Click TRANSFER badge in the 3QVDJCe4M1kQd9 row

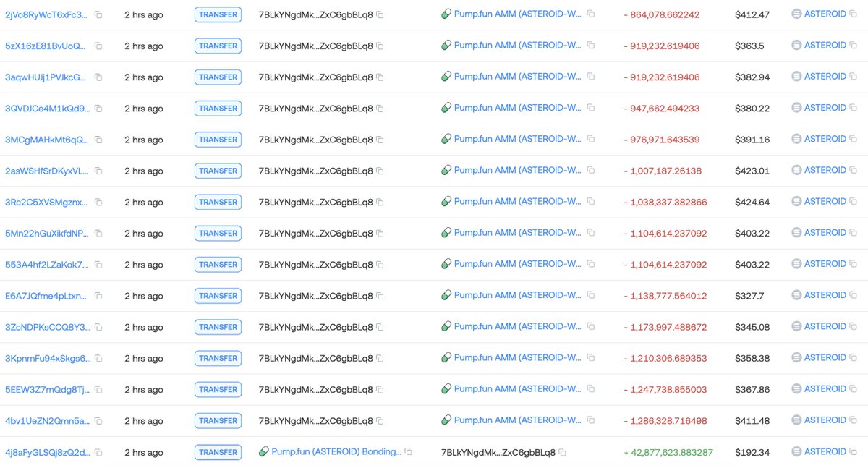point(218,109)
